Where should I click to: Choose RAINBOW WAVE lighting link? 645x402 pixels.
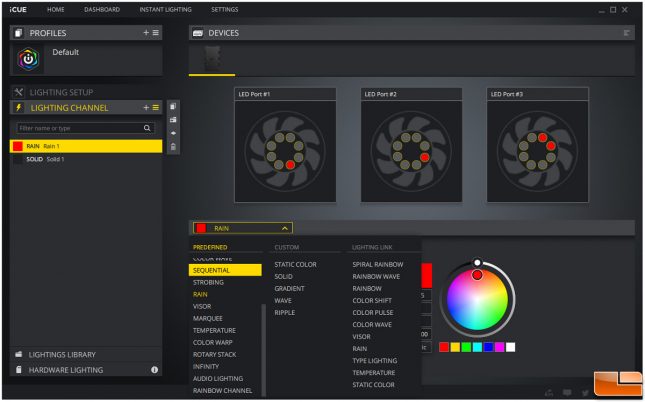pyautogui.click(x=376, y=277)
